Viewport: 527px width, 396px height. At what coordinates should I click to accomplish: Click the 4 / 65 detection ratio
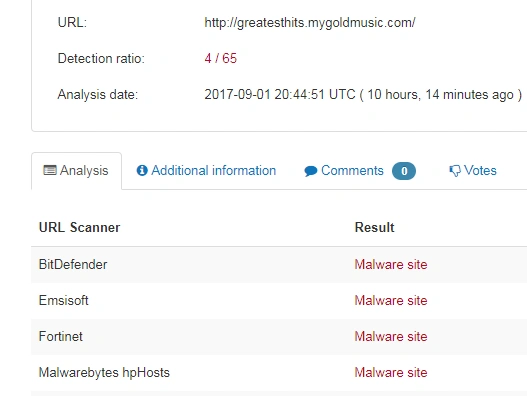coord(220,58)
